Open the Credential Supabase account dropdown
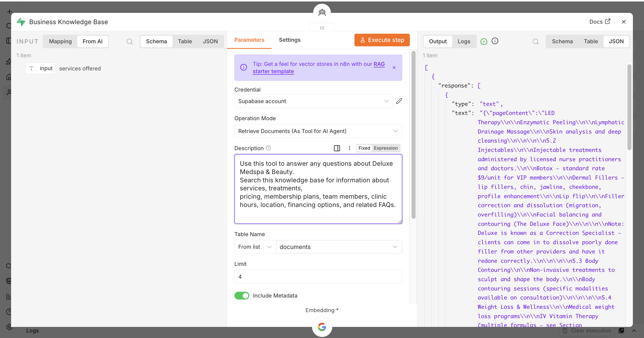The width and height of the screenshot is (644, 338). coord(314,101)
